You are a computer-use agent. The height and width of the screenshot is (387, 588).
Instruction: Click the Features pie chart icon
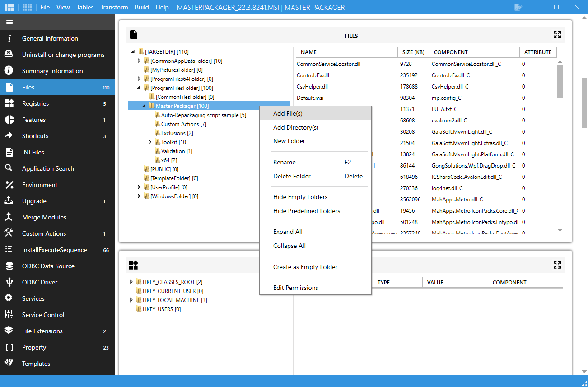pos(9,120)
